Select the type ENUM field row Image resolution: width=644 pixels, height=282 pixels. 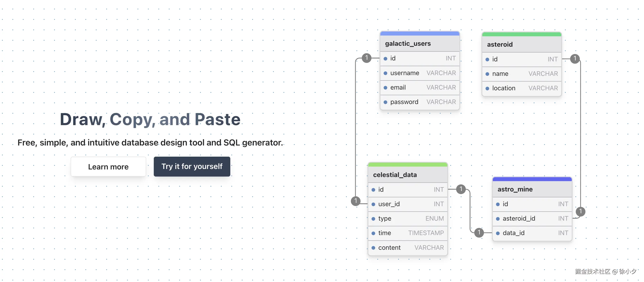pos(408,218)
